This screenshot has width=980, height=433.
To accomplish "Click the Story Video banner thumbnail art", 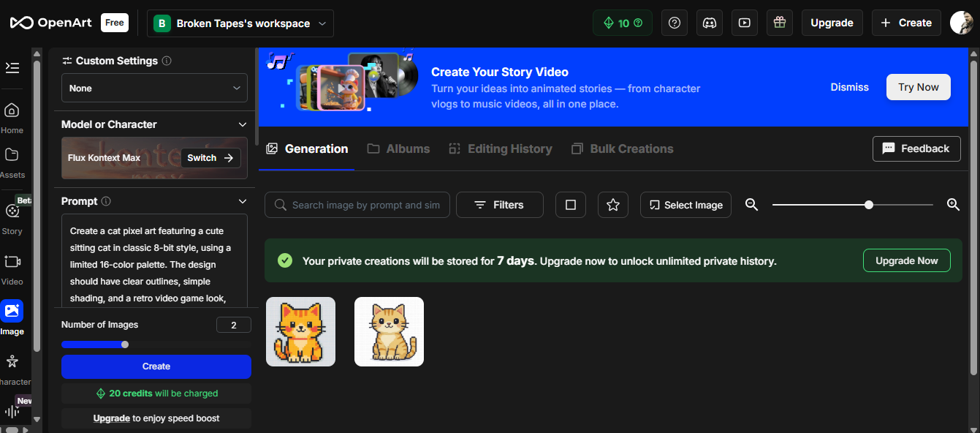I will [x=341, y=80].
